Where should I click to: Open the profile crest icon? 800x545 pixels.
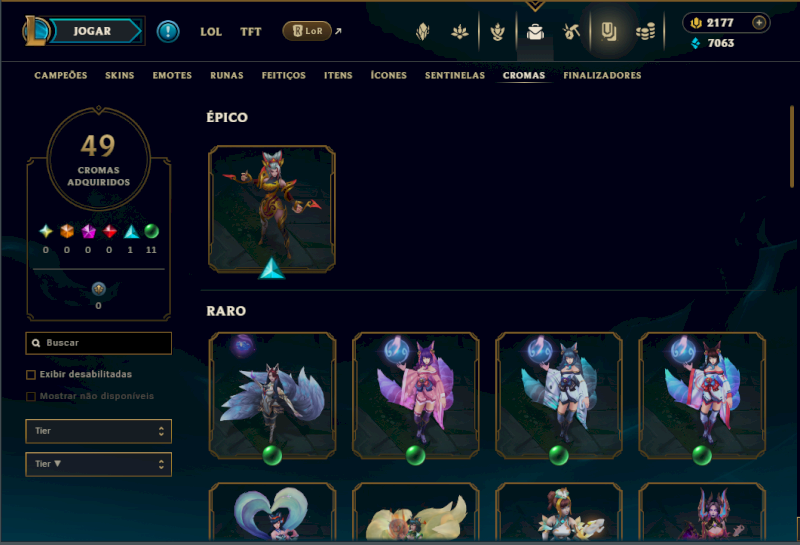[x=422, y=32]
